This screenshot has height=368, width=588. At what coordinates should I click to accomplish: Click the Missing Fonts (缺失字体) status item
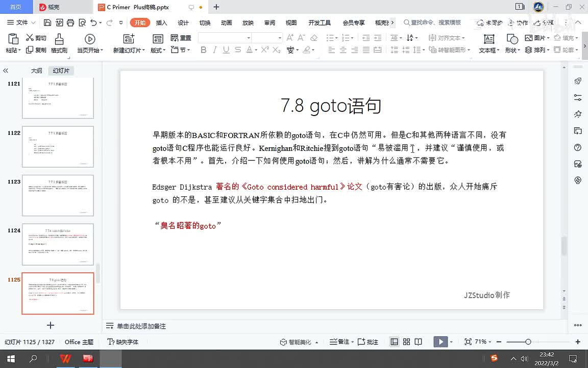tap(122, 342)
